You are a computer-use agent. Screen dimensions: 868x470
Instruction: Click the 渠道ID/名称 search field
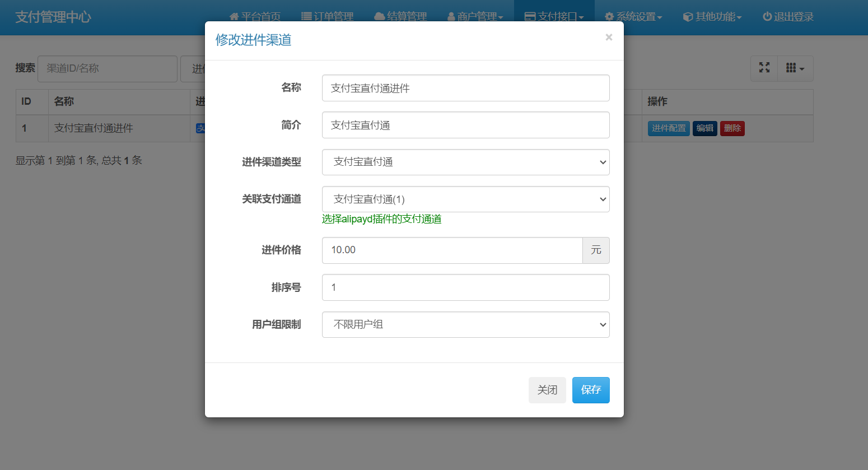(108, 68)
